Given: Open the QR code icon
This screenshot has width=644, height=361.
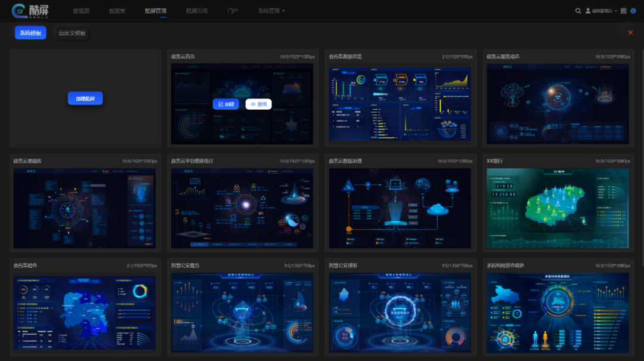Looking at the screenshot, I should click(624, 11).
